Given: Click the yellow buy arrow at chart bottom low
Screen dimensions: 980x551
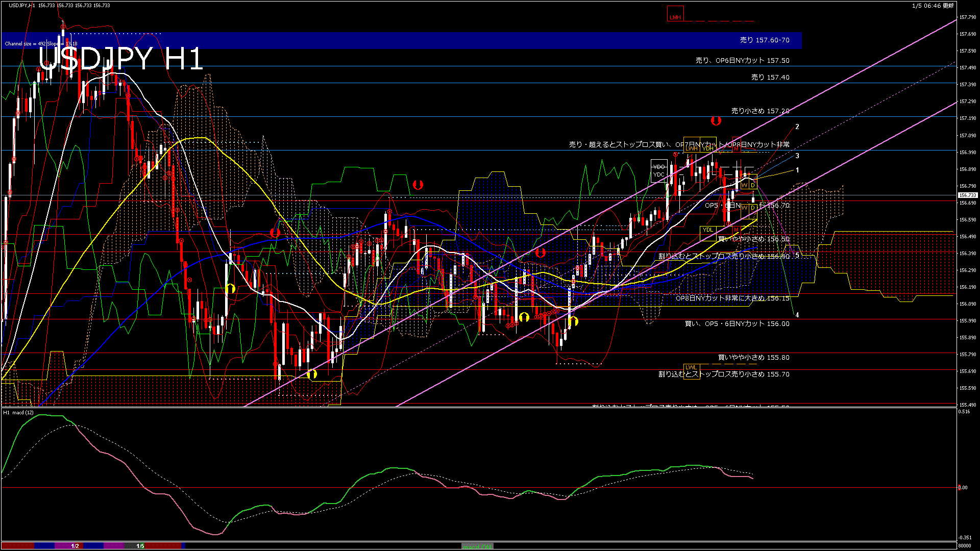Looking at the screenshot, I should point(312,374).
